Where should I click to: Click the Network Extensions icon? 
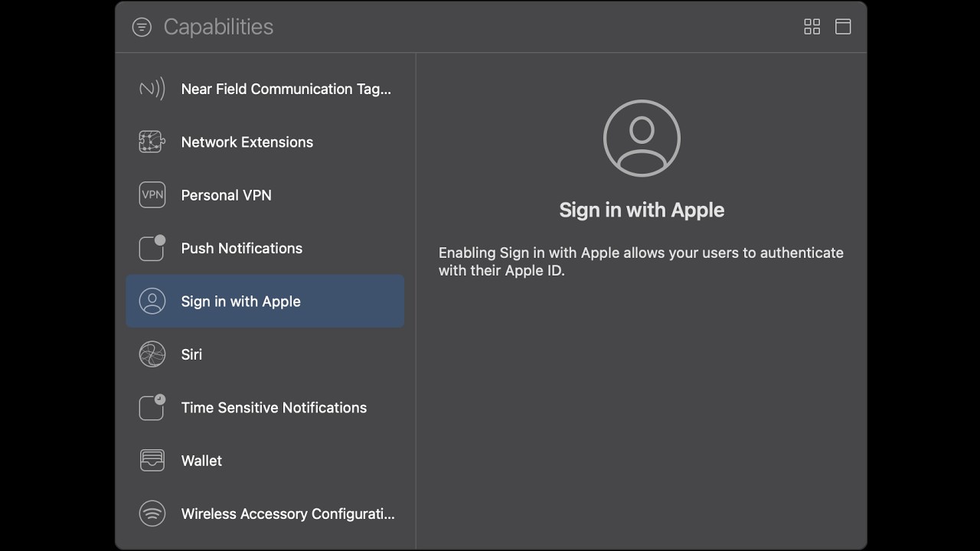coord(152,142)
